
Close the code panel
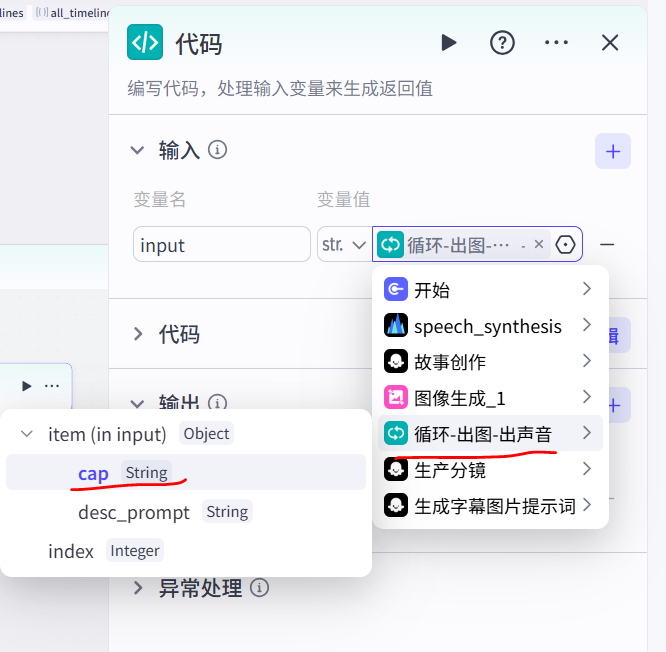click(610, 42)
